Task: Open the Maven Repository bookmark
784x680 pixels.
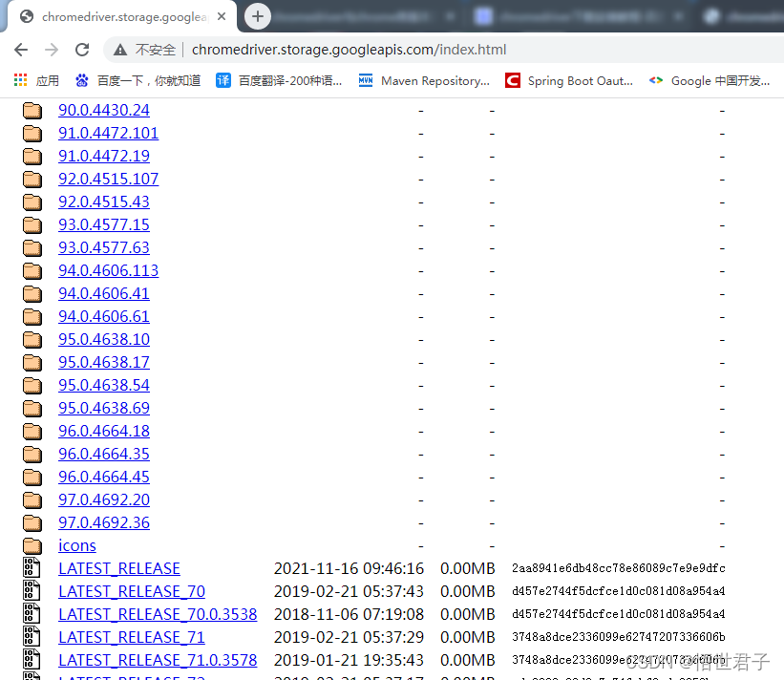Action: click(x=424, y=80)
